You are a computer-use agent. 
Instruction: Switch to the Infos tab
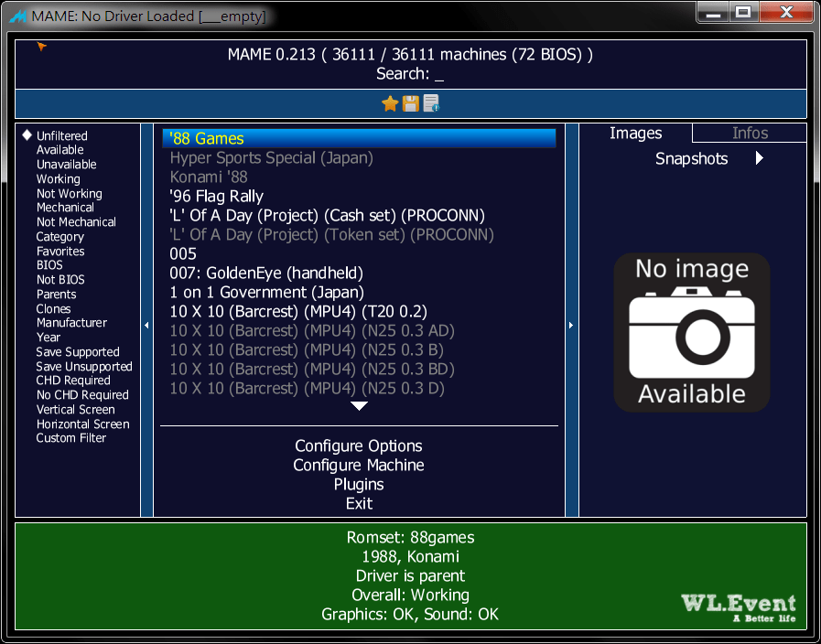pyautogui.click(x=750, y=133)
